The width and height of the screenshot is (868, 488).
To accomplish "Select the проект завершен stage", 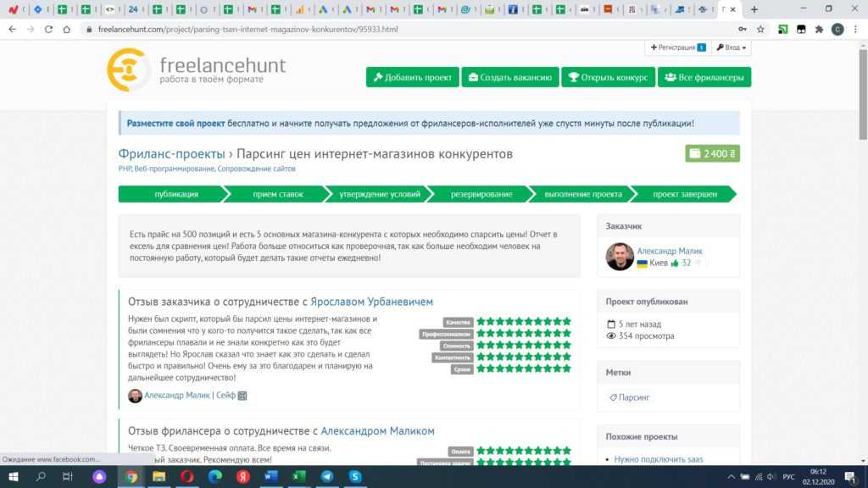I will point(685,194).
